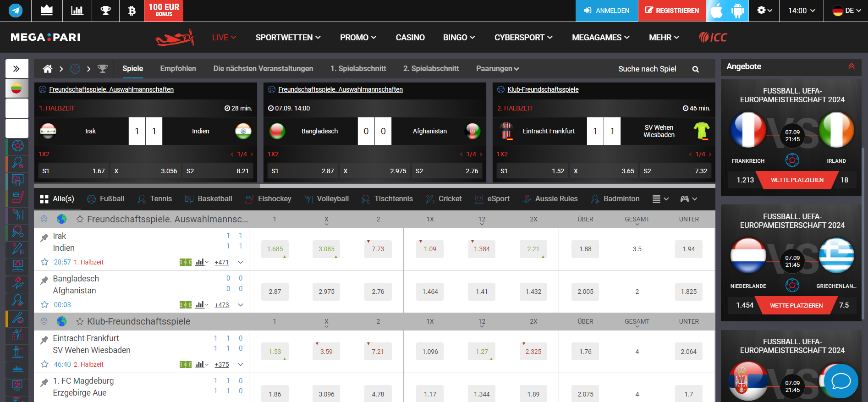Open the crown VIP icon in the top bar
This screenshot has height=402, width=868.
coord(47,10)
